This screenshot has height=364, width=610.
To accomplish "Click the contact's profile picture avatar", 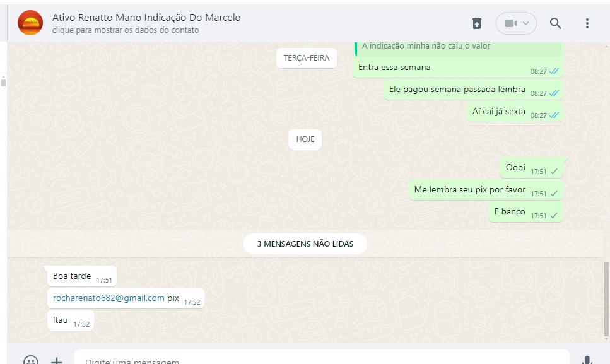I will pyautogui.click(x=30, y=23).
